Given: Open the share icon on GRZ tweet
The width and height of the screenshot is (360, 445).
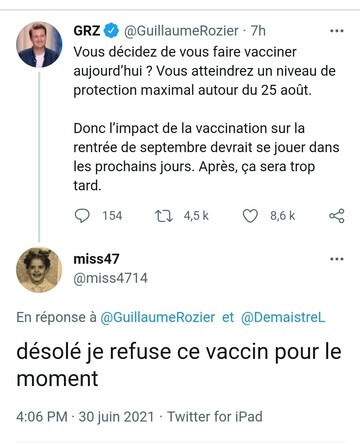Looking at the screenshot, I should coord(337,216).
